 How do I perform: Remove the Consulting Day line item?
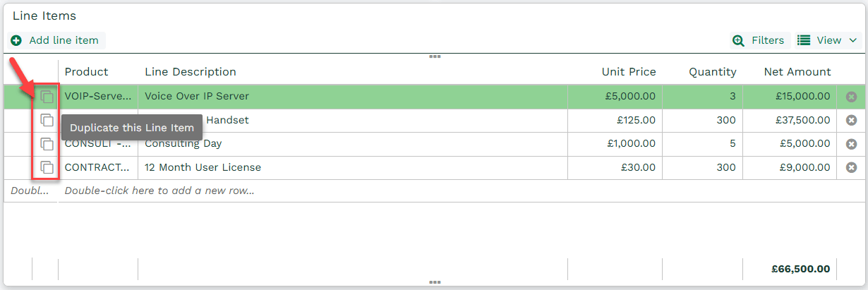(851, 144)
